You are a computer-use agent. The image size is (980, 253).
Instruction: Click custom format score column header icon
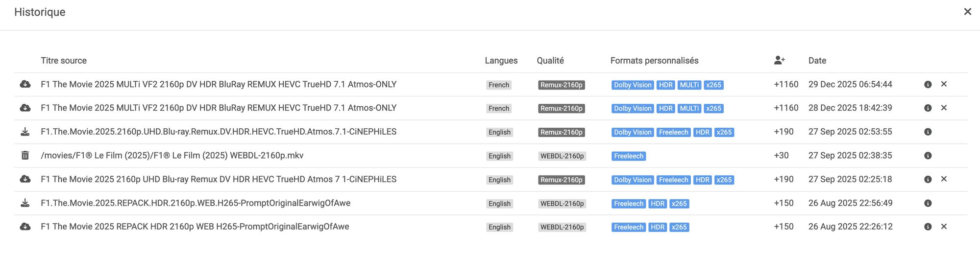pos(779,60)
